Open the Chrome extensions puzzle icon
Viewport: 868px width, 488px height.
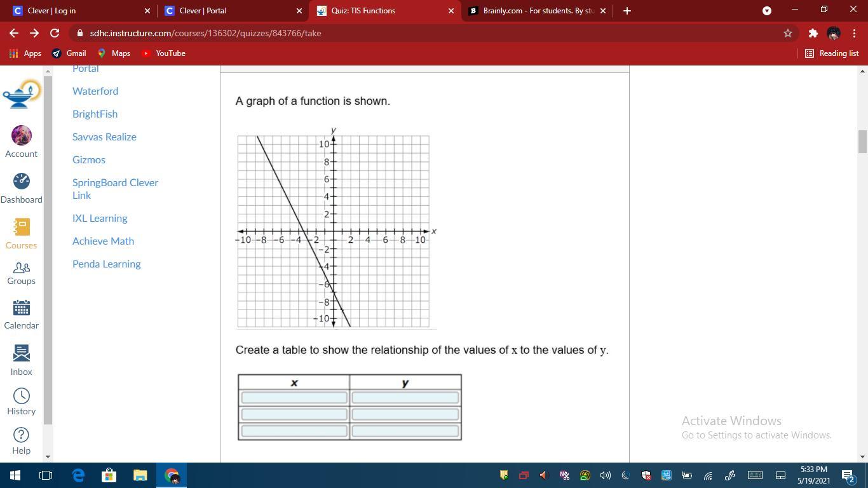tap(813, 33)
